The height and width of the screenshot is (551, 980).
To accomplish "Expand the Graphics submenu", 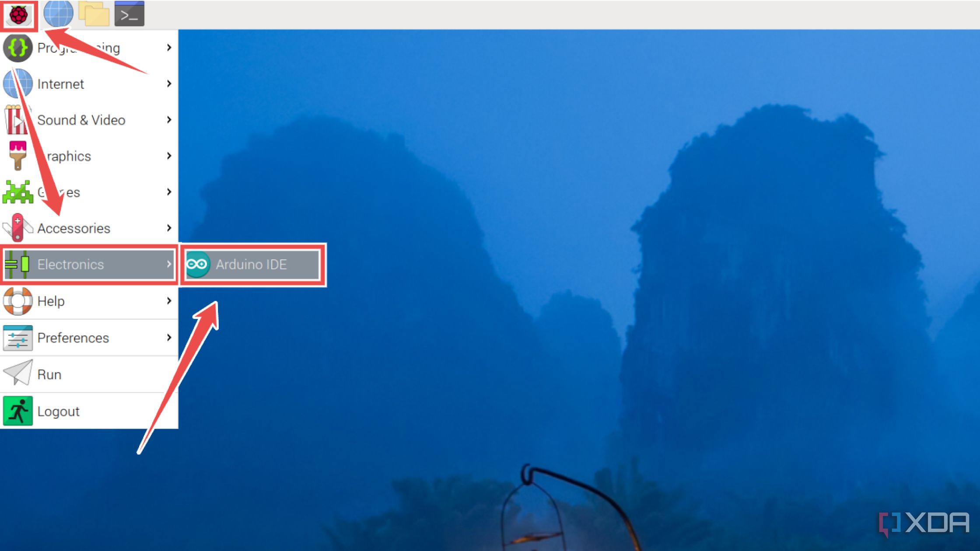I will tap(90, 155).
